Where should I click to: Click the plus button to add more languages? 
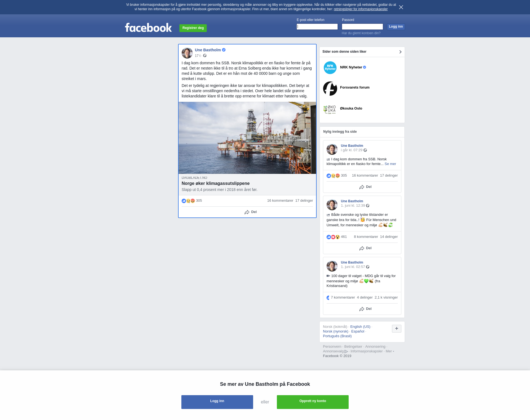point(397,329)
